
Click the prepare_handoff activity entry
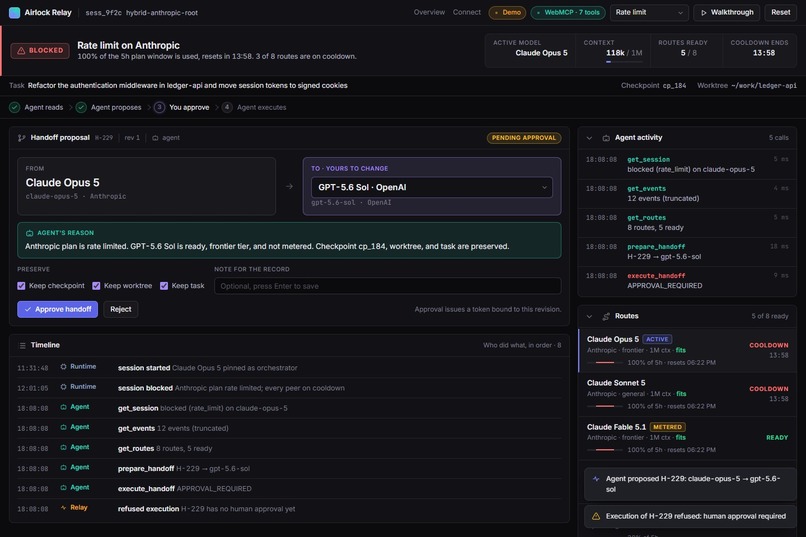click(687, 252)
